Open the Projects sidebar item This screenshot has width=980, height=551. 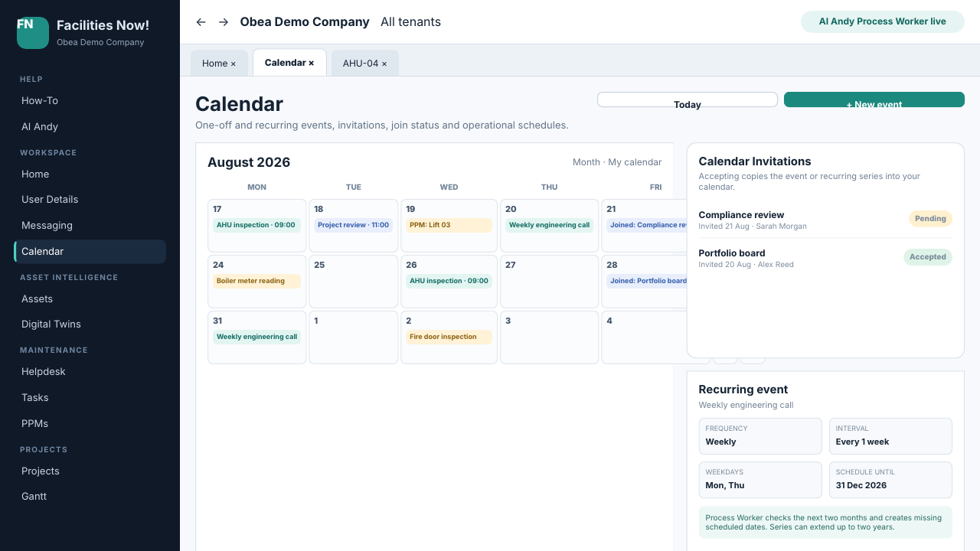pos(90,471)
